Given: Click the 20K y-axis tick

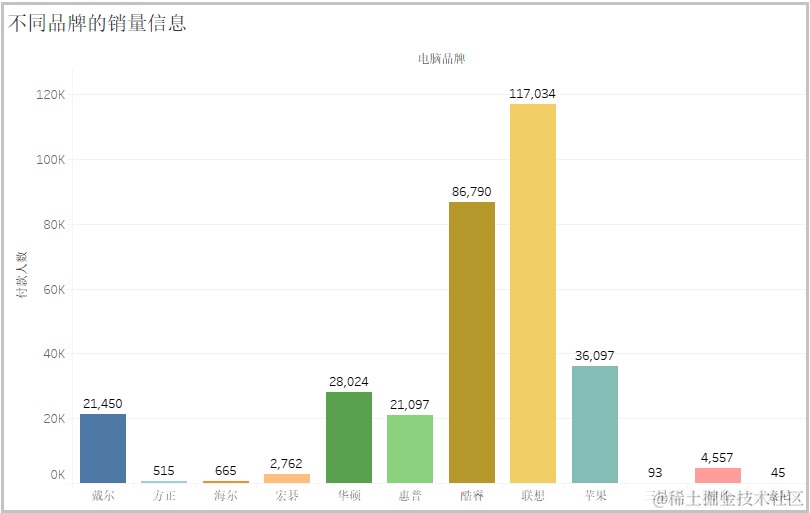Looking at the screenshot, I should click(54, 419).
